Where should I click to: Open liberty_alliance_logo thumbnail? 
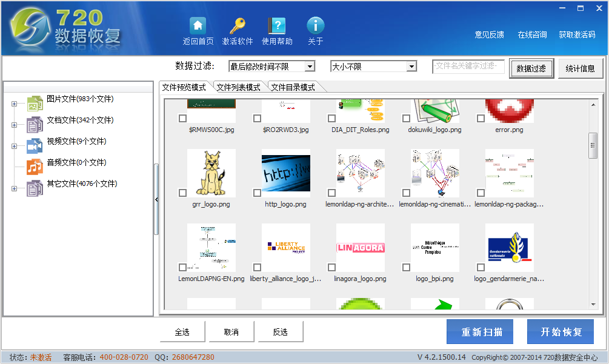(x=286, y=248)
